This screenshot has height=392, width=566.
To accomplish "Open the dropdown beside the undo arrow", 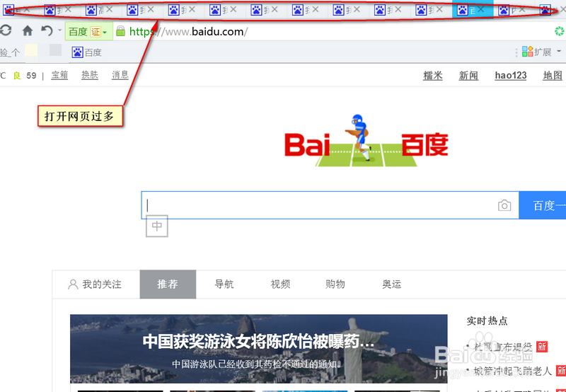I will 59,30.
